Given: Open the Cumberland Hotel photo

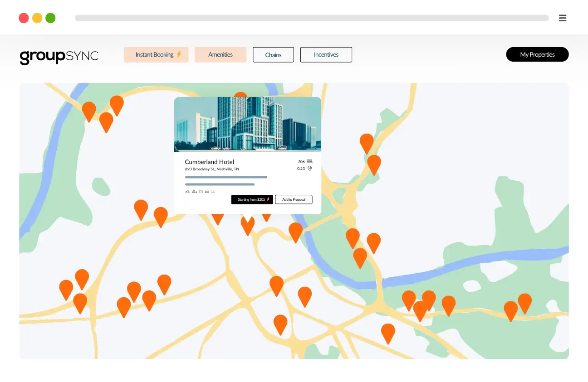Looking at the screenshot, I should click(x=248, y=124).
